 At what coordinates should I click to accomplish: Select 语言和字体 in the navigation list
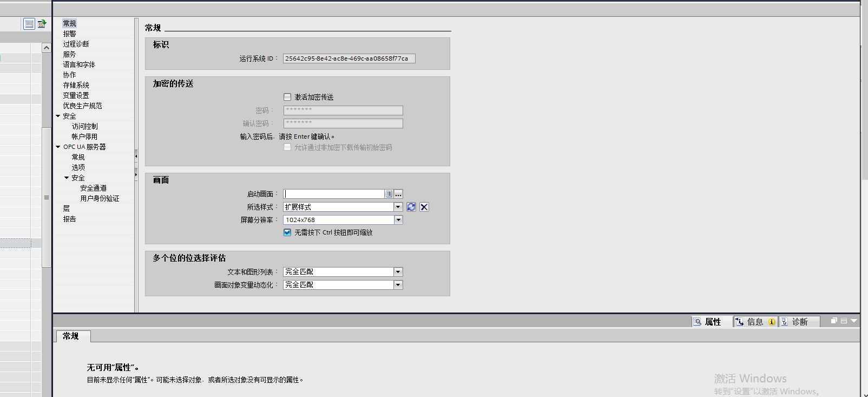pos(79,64)
